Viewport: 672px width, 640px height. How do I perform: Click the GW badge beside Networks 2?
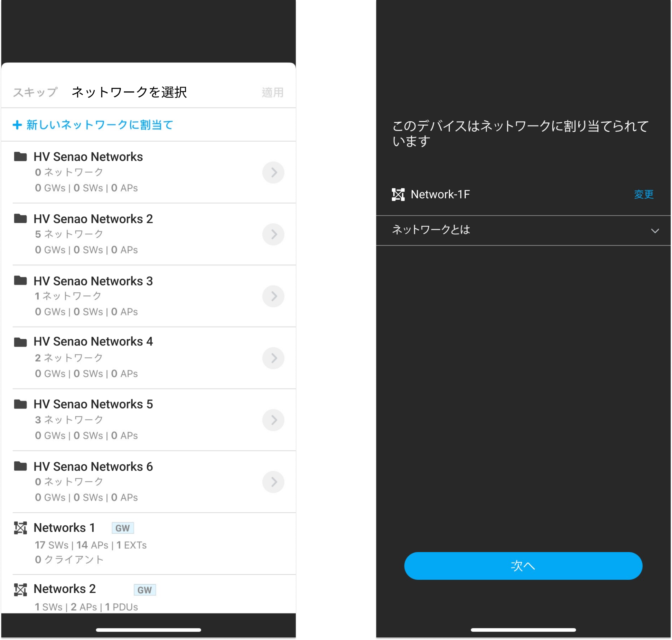click(x=145, y=590)
